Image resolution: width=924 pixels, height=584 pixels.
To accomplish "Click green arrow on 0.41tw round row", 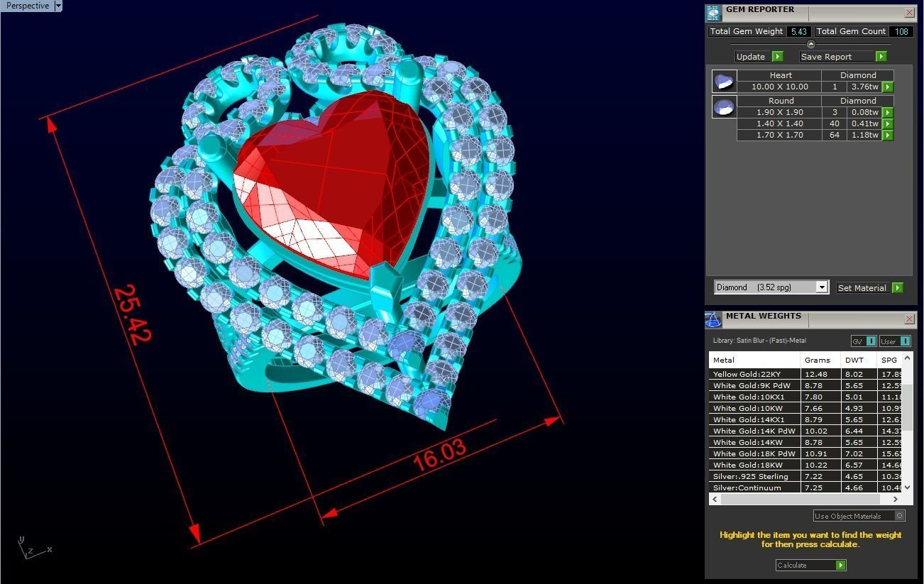I will coord(887,123).
